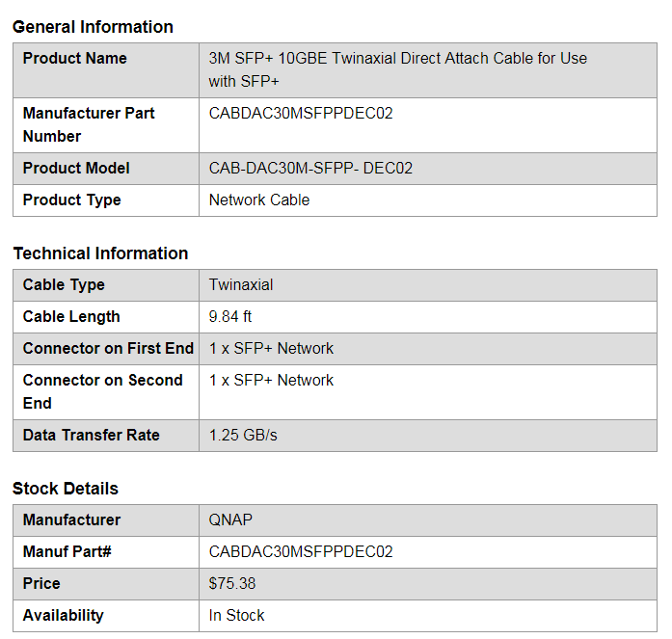This screenshot has width=672, height=639.
Task: Click the Manuf Part# label
Action: 67,552
